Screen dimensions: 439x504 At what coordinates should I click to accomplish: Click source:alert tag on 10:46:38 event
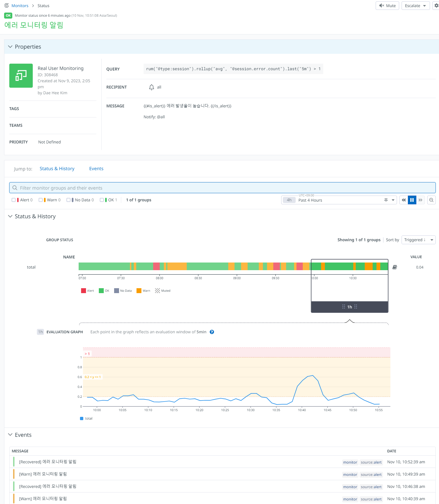point(371,487)
